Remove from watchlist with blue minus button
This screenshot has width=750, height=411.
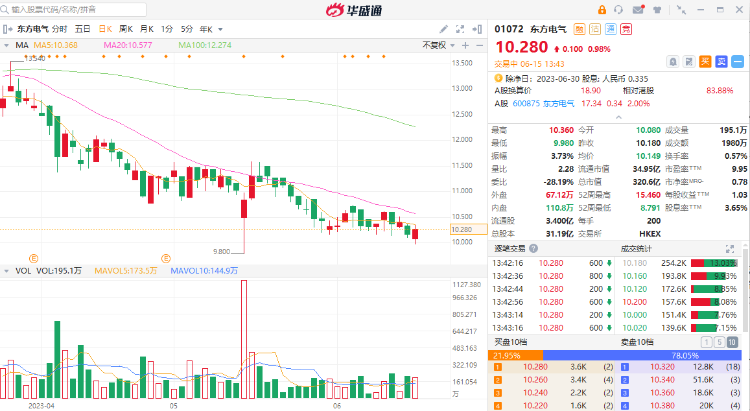click(x=738, y=61)
